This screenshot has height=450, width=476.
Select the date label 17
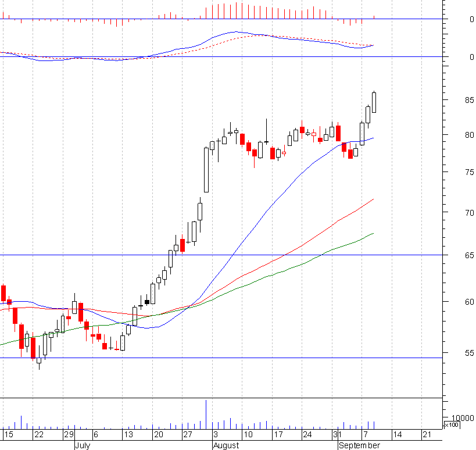278,434
